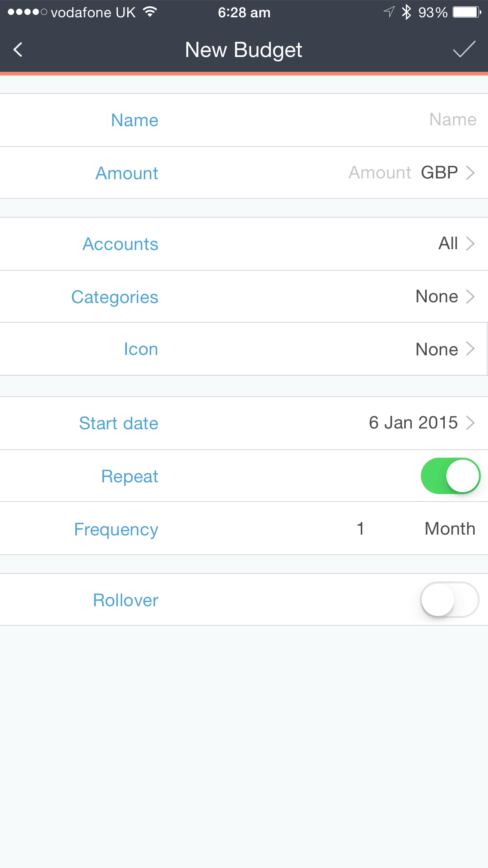Viewport: 488px width, 868px height.
Task: Confirm the new budget with the checkmark icon
Action: 464,50
